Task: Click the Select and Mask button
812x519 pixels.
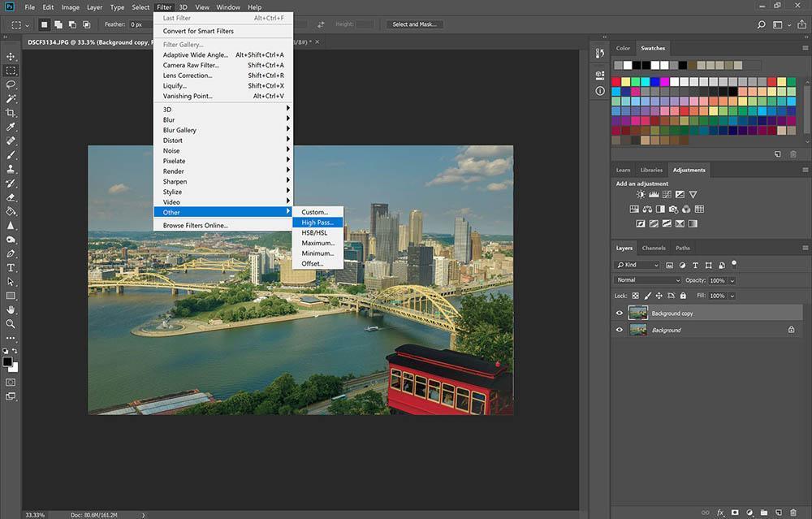Action: 415,24
